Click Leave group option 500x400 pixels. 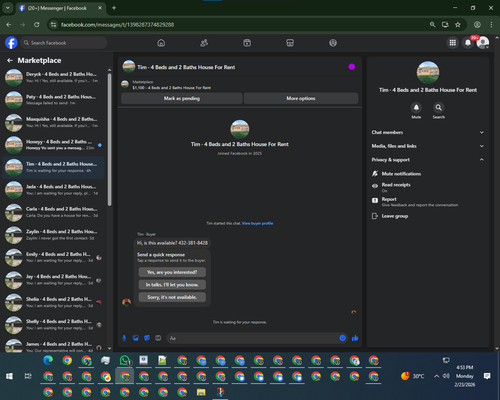[x=395, y=216]
